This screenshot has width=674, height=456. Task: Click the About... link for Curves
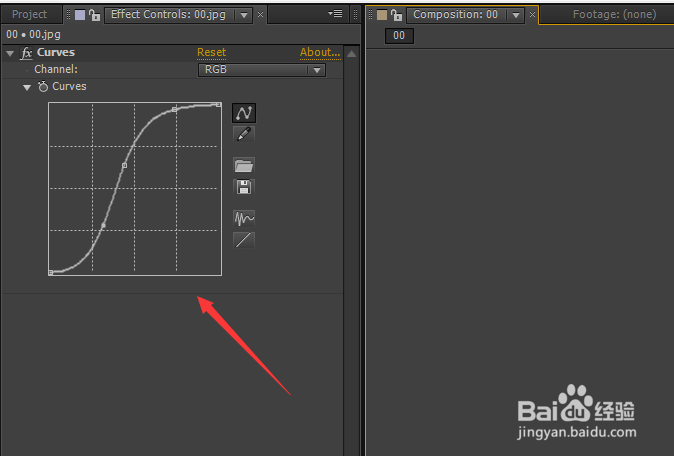pos(320,52)
